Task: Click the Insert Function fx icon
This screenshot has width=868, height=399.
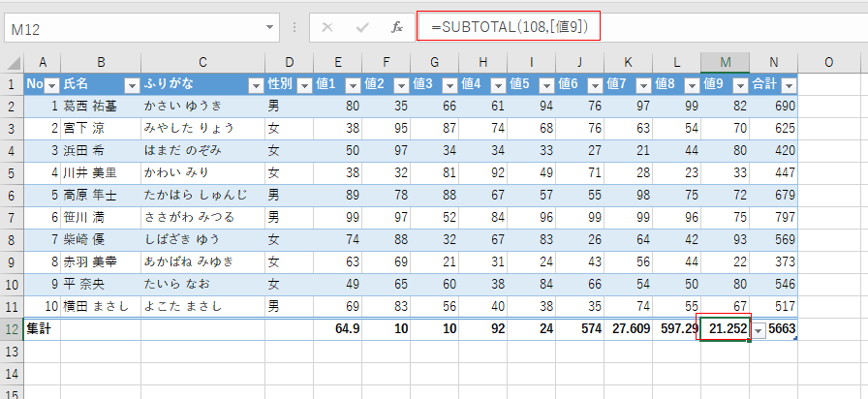Action: point(395,27)
